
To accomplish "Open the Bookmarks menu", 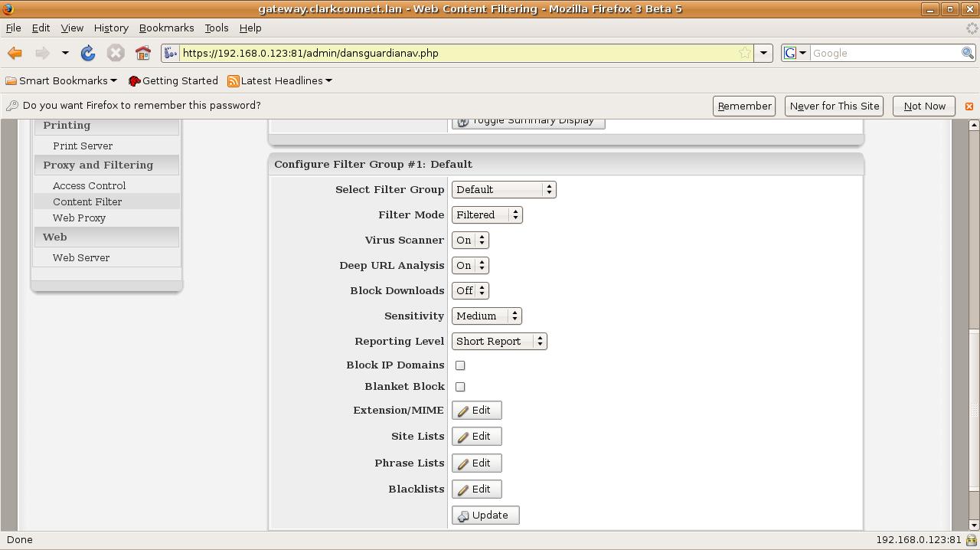I will pyautogui.click(x=166, y=28).
